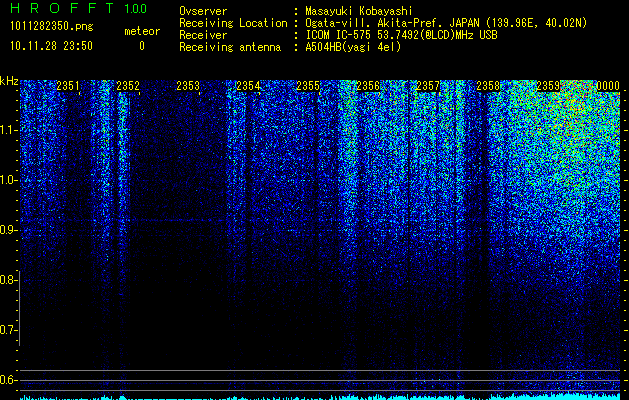
Task: Click the 2357 time marker
Action: pyautogui.click(x=428, y=86)
